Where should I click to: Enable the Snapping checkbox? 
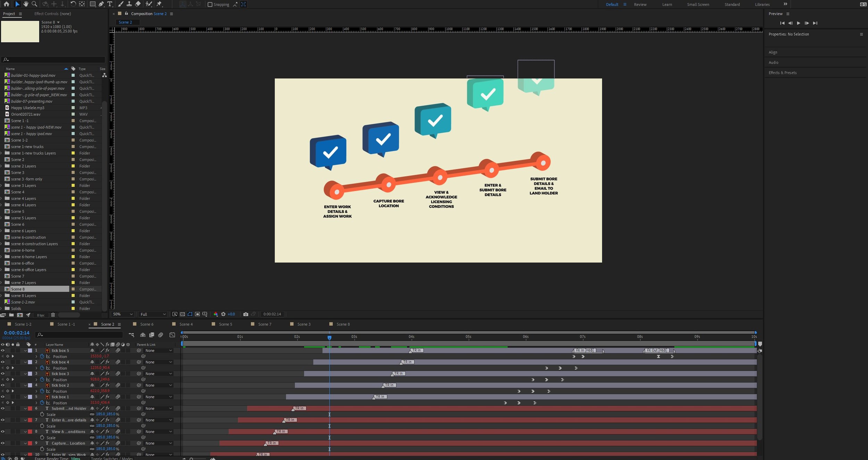[x=210, y=5]
